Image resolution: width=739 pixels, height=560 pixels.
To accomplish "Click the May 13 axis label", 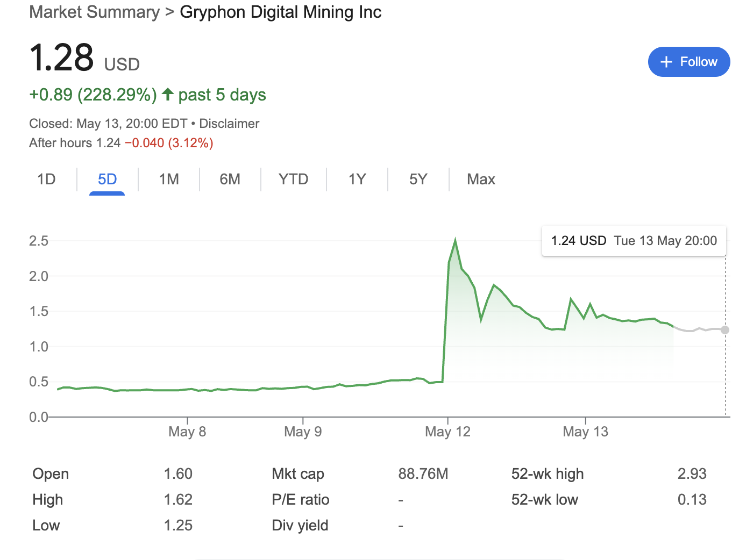I will [x=585, y=432].
